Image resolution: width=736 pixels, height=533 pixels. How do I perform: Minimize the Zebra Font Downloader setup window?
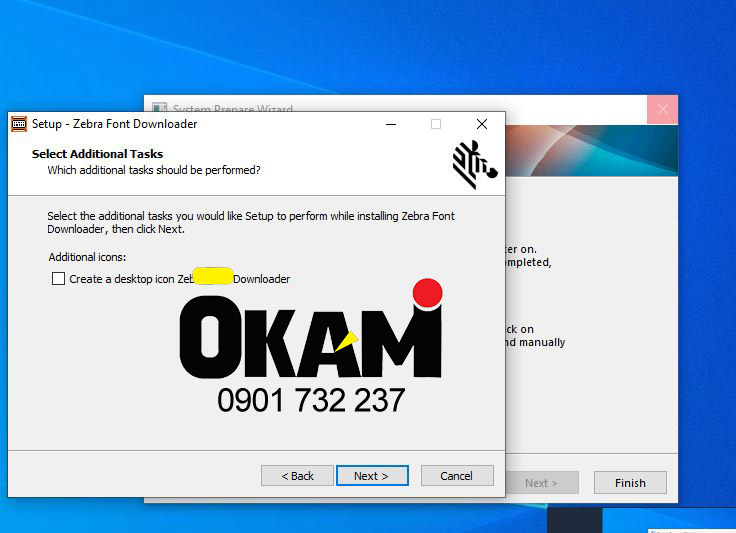click(x=391, y=124)
